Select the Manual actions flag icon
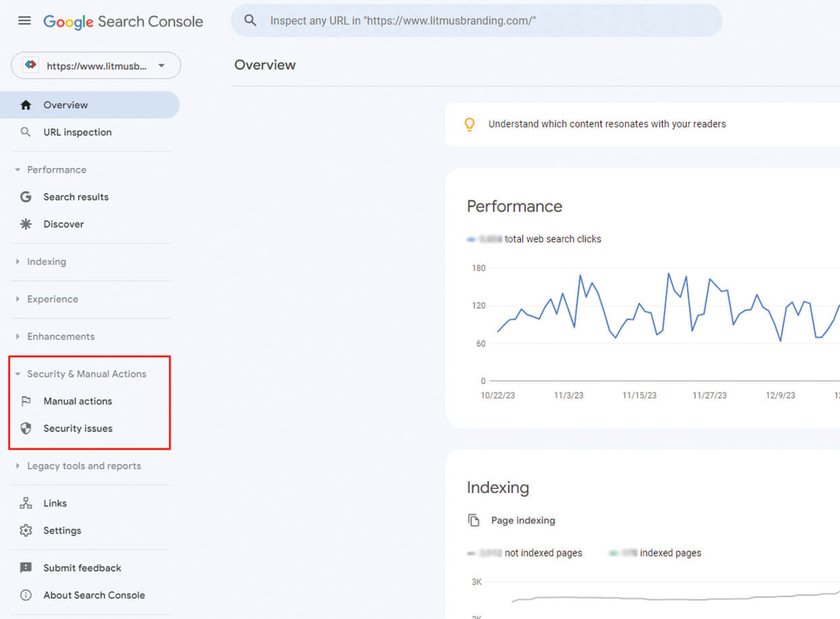Screen dimensions: 840x619 [x=25, y=401]
